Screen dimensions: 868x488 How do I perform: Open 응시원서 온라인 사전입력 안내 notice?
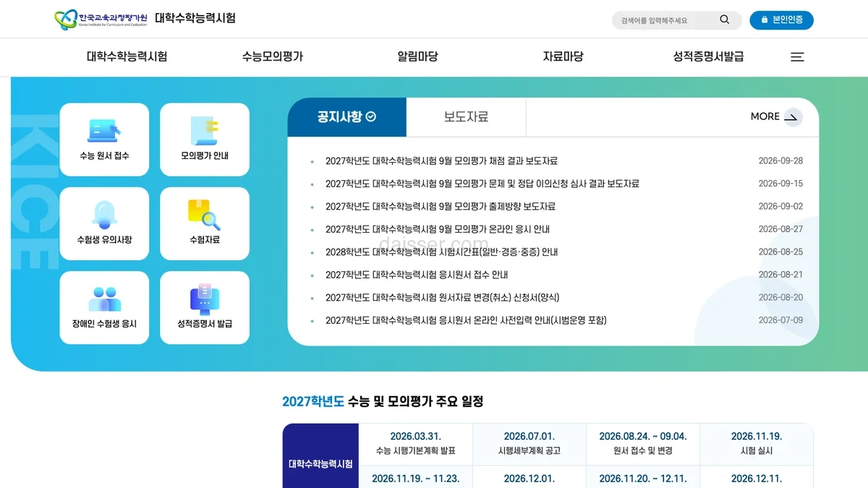point(466,320)
